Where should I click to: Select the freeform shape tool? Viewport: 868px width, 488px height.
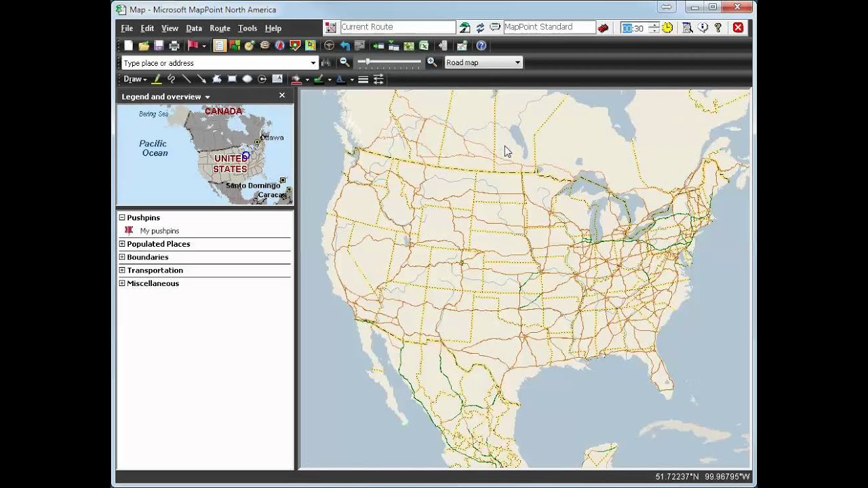[x=217, y=79]
